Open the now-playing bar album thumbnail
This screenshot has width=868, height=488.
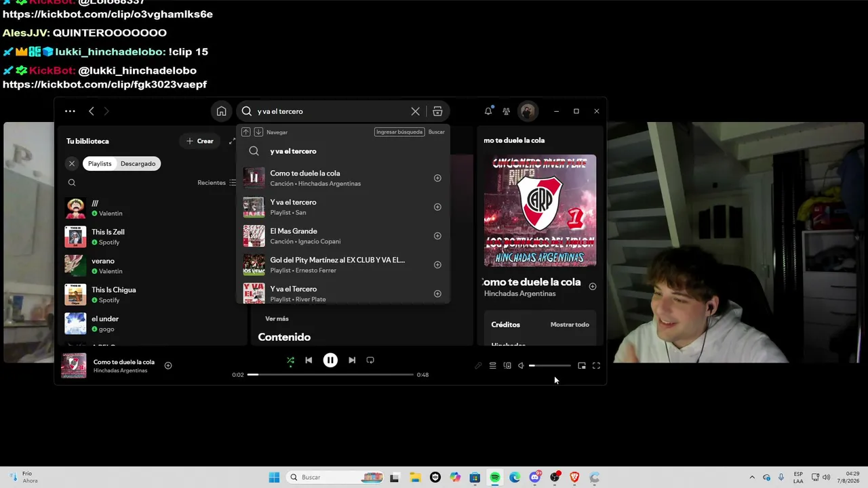74,366
